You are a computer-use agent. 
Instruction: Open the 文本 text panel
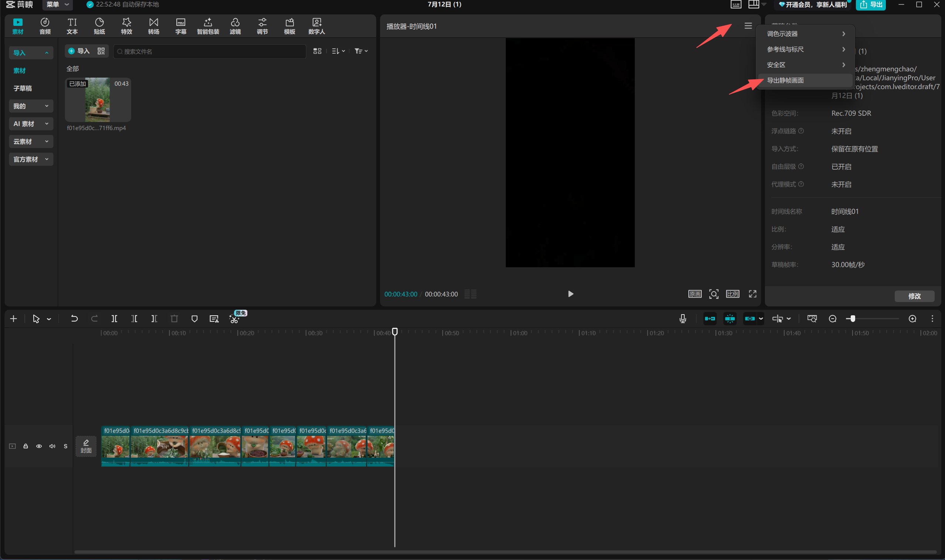click(x=72, y=26)
